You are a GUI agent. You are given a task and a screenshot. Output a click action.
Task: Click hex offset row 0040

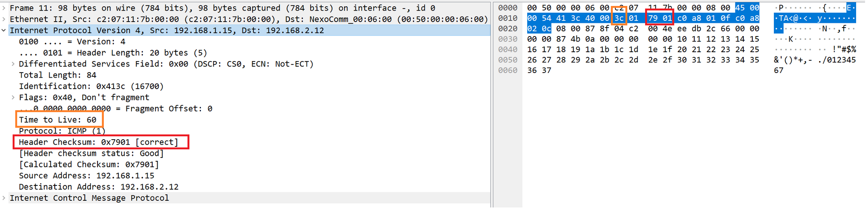pyautogui.click(x=508, y=50)
